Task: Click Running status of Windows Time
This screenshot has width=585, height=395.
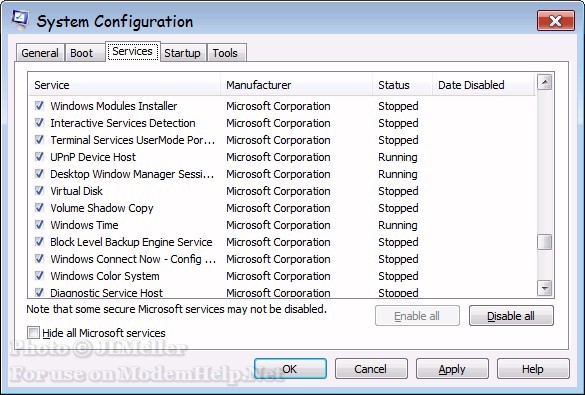Action: pos(398,225)
